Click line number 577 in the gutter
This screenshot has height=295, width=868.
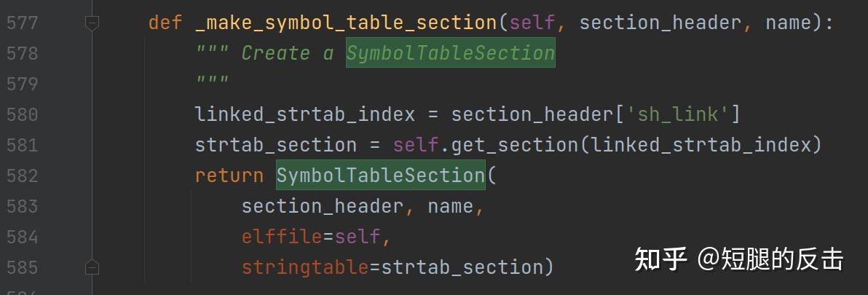(x=22, y=23)
